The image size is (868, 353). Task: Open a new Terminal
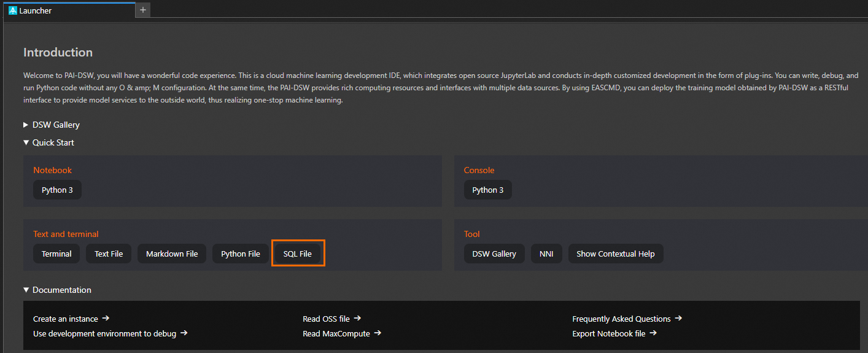(56, 254)
